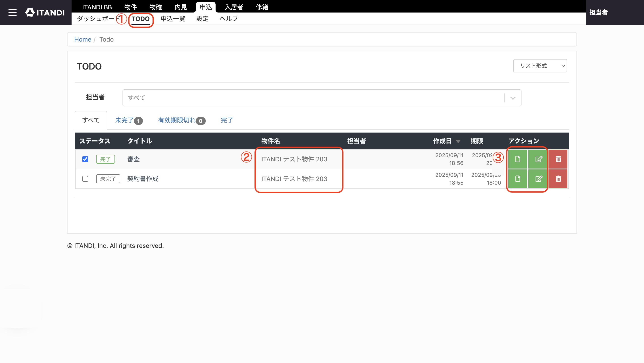Viewport: 644px width, 363px height.
Task: Open document icon for 審査 row
Action: click(517, 159)
